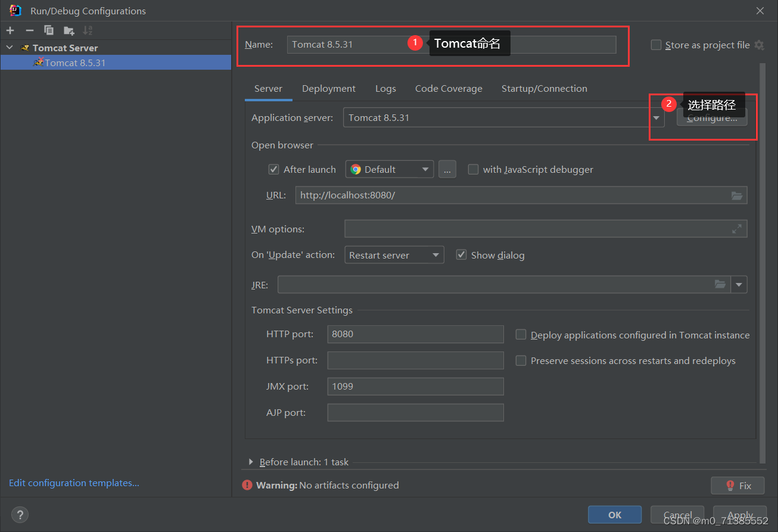Expand the Before launch section
The height and width of the screenshot is (532, 778).
[251, 462]
